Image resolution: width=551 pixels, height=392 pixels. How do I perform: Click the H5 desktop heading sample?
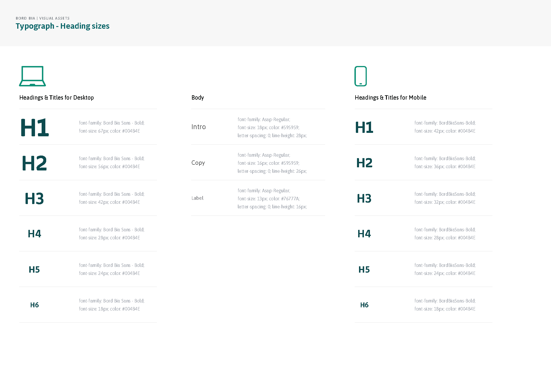click(34, 269)
